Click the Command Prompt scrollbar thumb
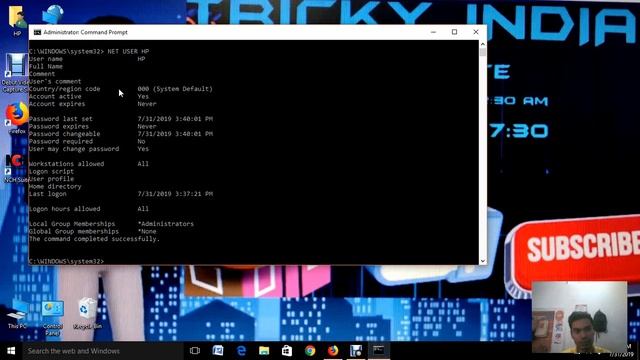The image size is (640, 360). click(483, 52)
